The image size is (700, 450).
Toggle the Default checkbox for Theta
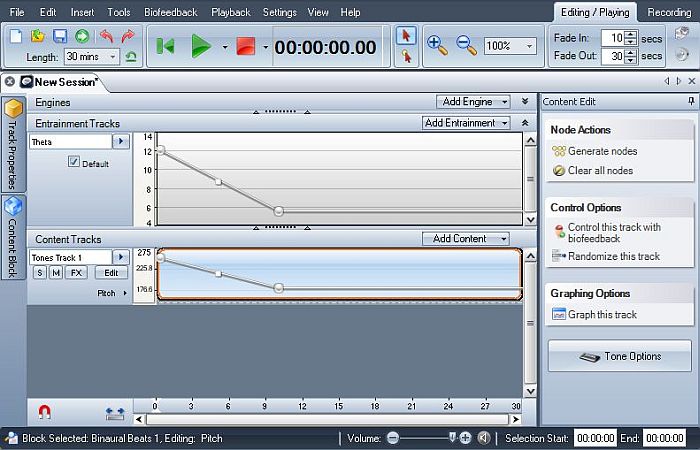(74, 161)
